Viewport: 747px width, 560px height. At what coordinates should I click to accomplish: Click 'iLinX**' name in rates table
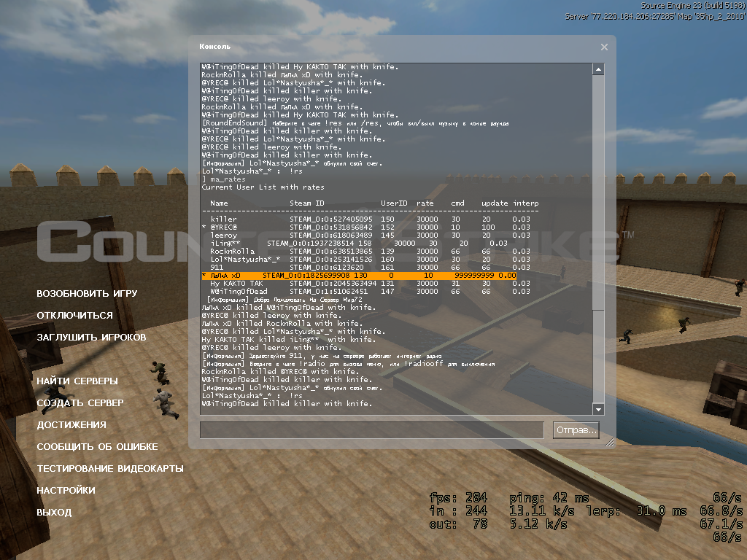[x=225, y=244]
